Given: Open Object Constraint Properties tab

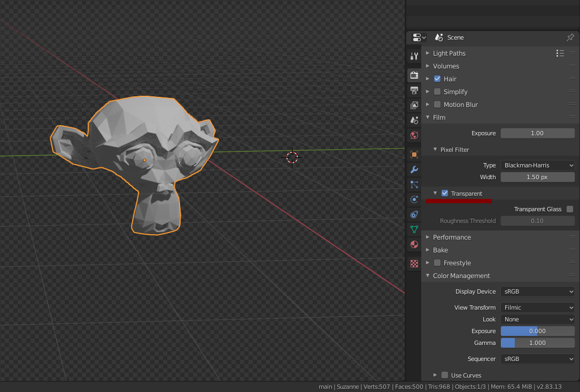Looking at the screenshot, I should pos(414,214).
